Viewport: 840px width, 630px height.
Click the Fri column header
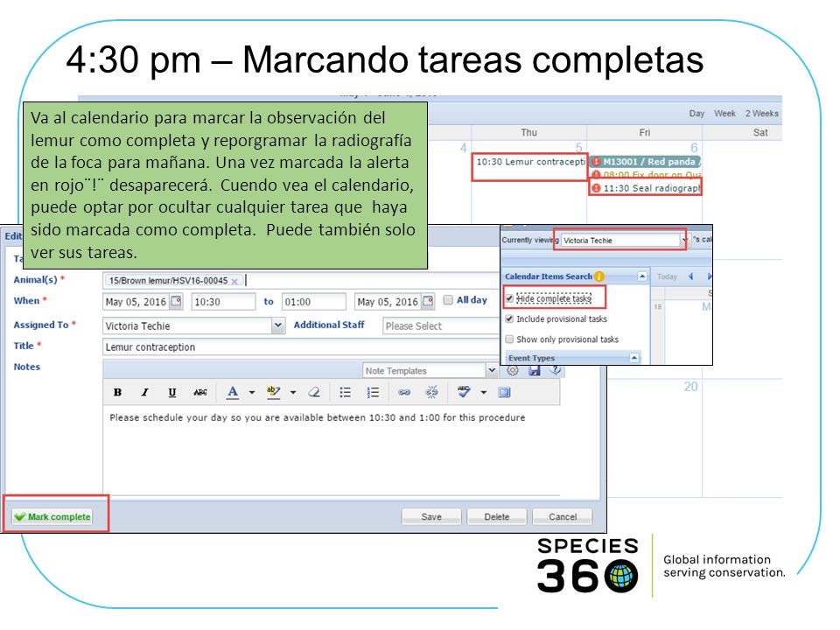click(645, 132)
